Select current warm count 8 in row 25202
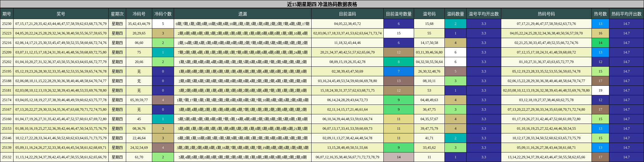Viewport: 644px width, 162px height. click(399, 62)
